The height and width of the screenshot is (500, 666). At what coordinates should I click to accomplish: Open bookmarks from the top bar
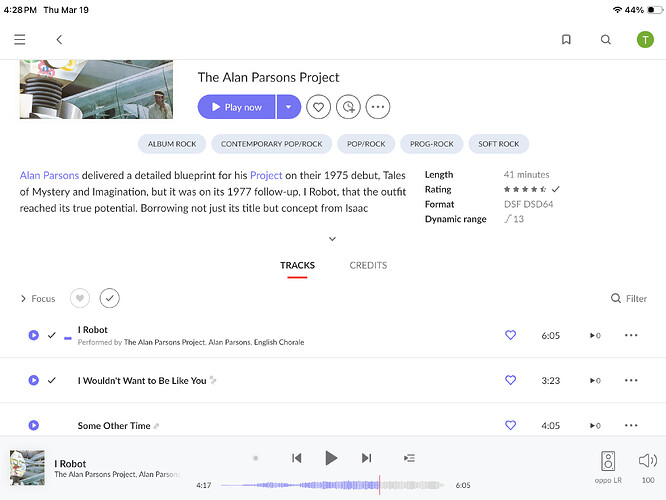point(566,40)
